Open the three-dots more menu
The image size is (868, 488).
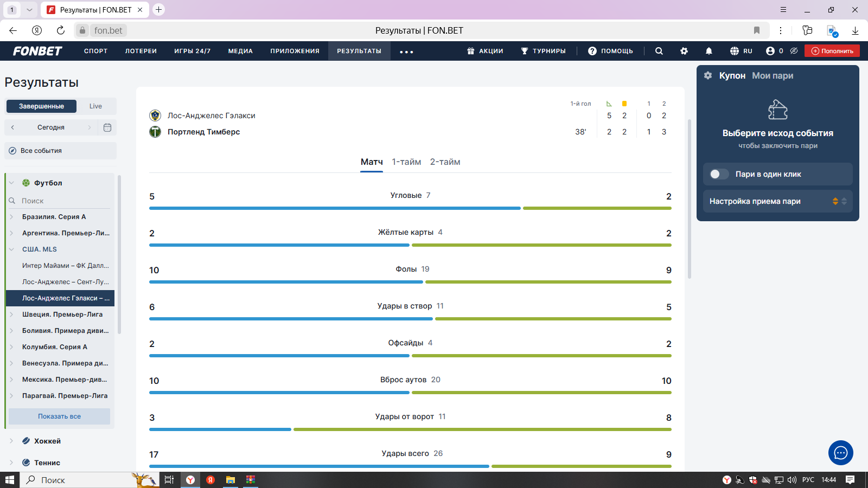click(406, 52)
